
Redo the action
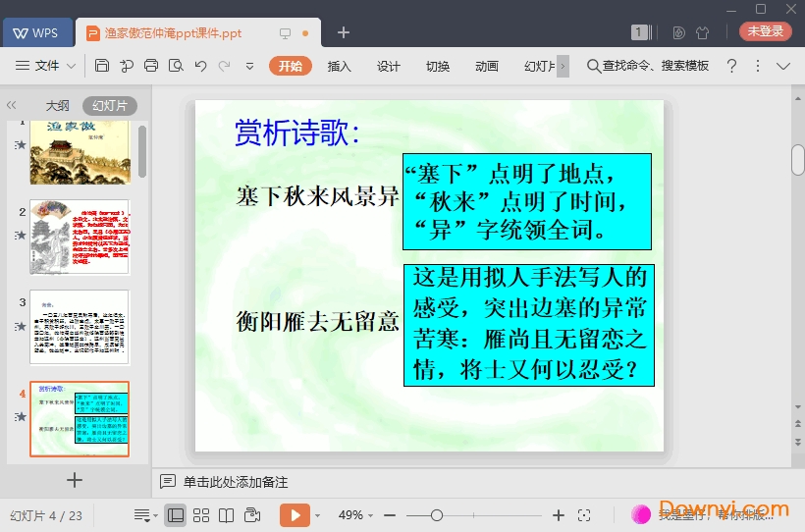pyautogui.click(x=225, y=66)
